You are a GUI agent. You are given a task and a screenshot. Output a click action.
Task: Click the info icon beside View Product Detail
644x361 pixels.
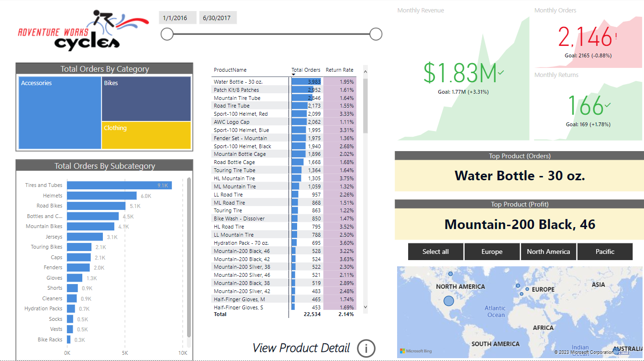(366, 349)
